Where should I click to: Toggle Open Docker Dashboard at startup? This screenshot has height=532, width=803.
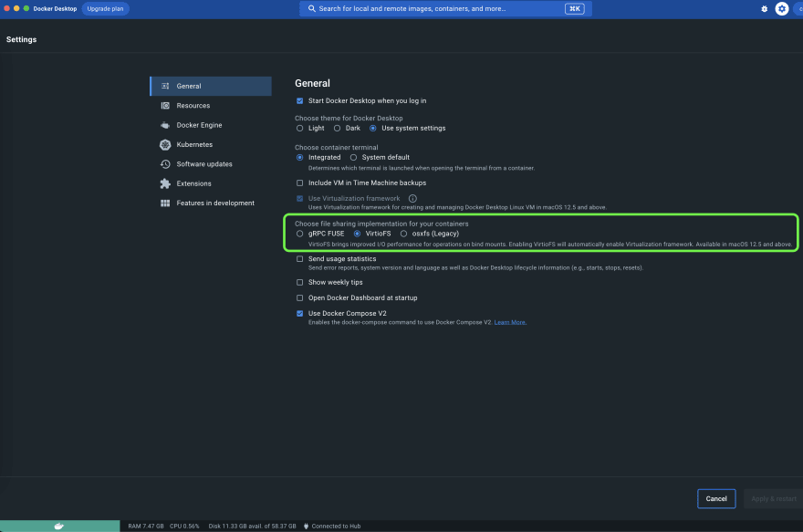point(299,297)
